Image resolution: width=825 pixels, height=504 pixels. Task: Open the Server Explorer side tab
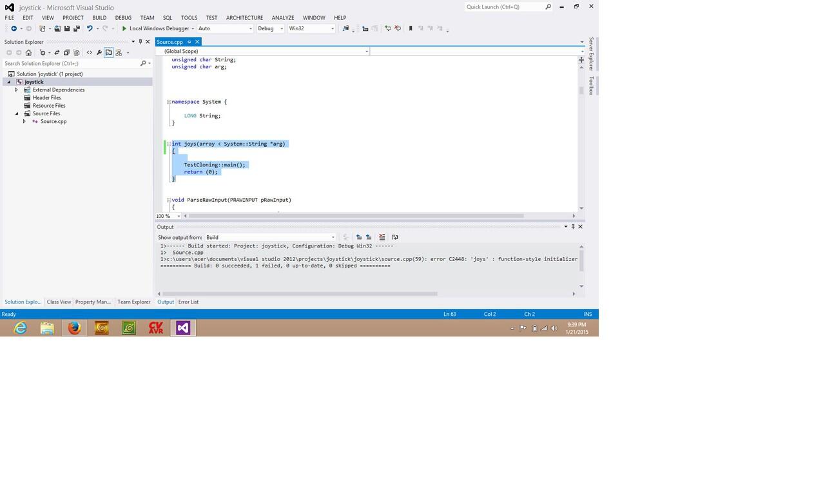[x=591, y=54]
